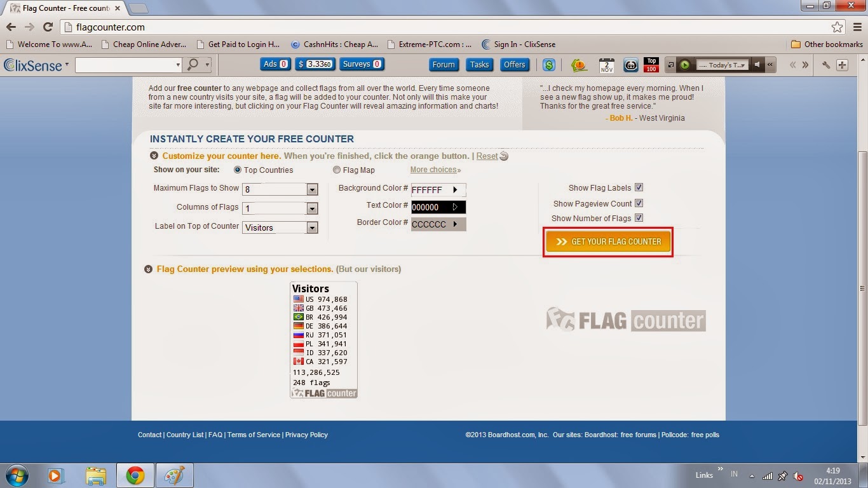Image resolution: width=868 pixels, height=488 pixels.
Task: Click the toolbar plus add icon
Action: (x=842, y=65)
